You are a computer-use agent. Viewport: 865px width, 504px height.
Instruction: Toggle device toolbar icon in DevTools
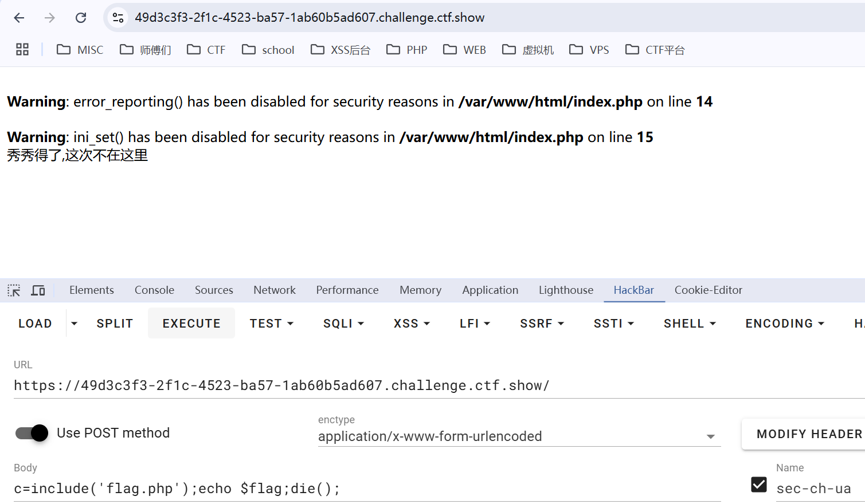pyautogui.click(x=38, y=290)
